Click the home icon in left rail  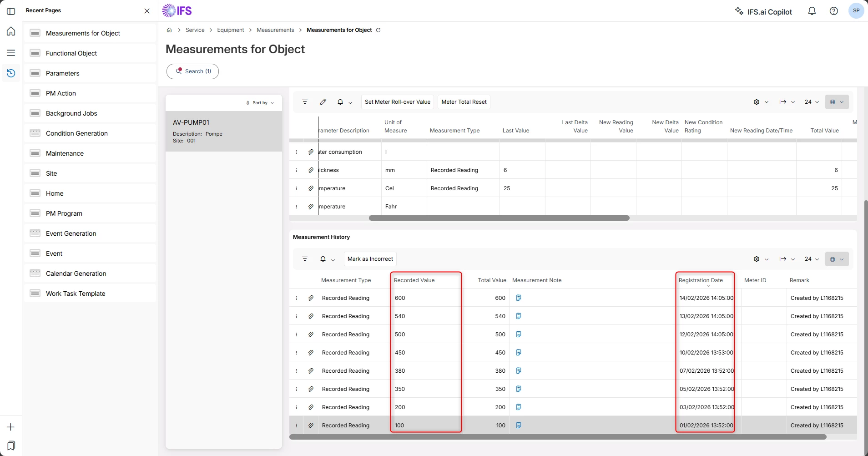click(11, 31)
